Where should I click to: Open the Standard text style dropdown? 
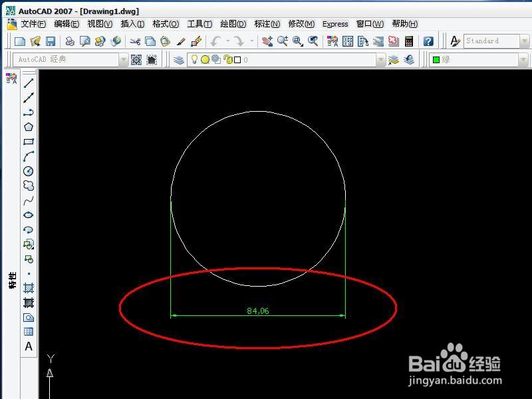525,41
